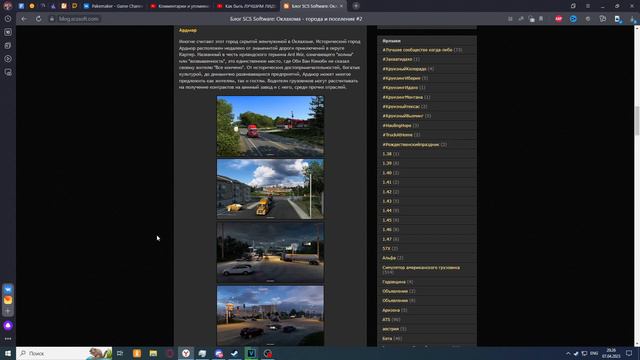
Task: Click the taskbar search box Поиск
Action: tap(64, 353)
